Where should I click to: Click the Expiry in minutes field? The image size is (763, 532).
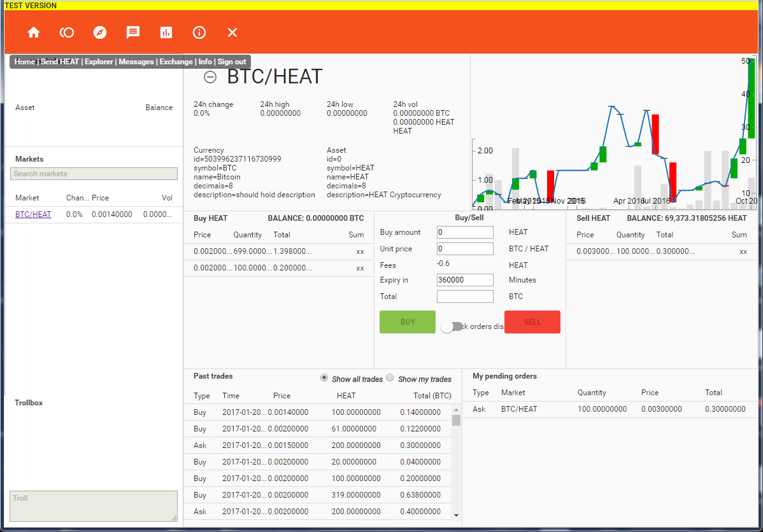pyautogui.click(x=465, y=280)
